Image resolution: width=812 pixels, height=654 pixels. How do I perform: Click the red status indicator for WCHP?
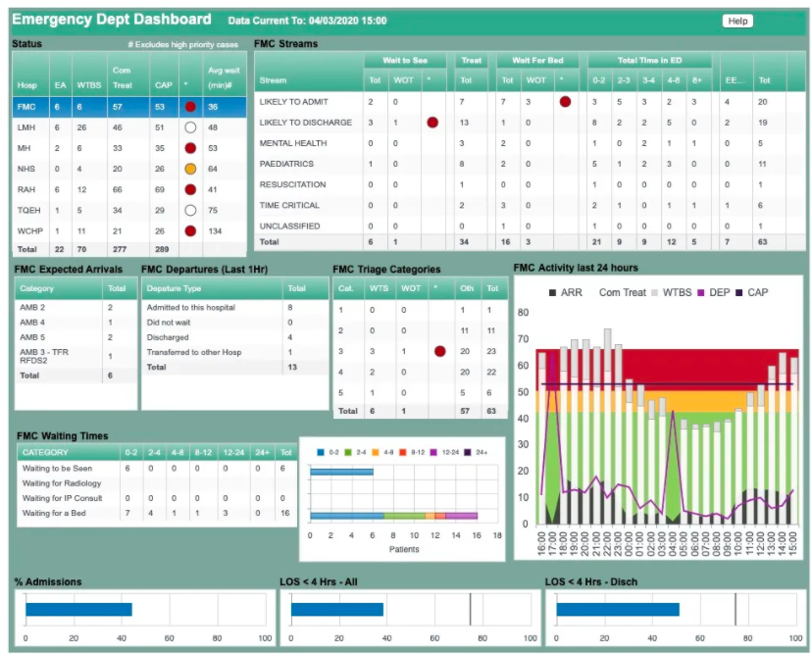click(x=190, y=230)
